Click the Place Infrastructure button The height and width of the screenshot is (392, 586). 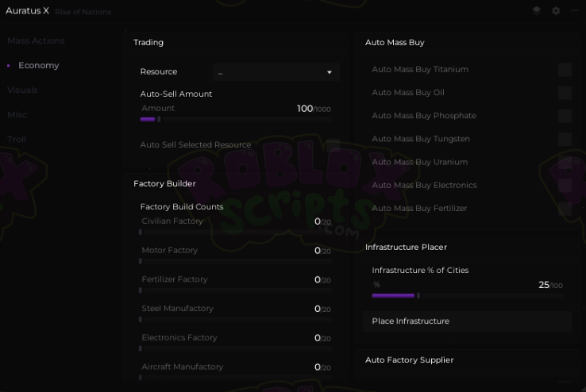pyautogui.click(x=467, y=321)
